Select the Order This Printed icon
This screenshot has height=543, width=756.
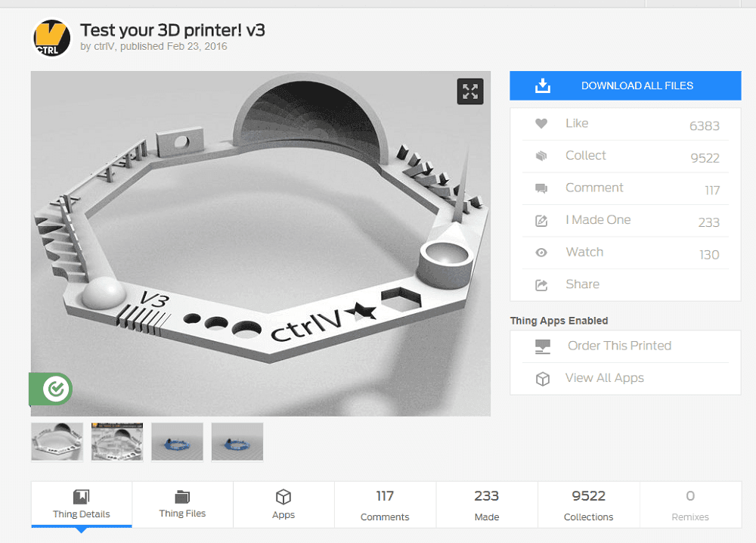click(x=541, y=346)
